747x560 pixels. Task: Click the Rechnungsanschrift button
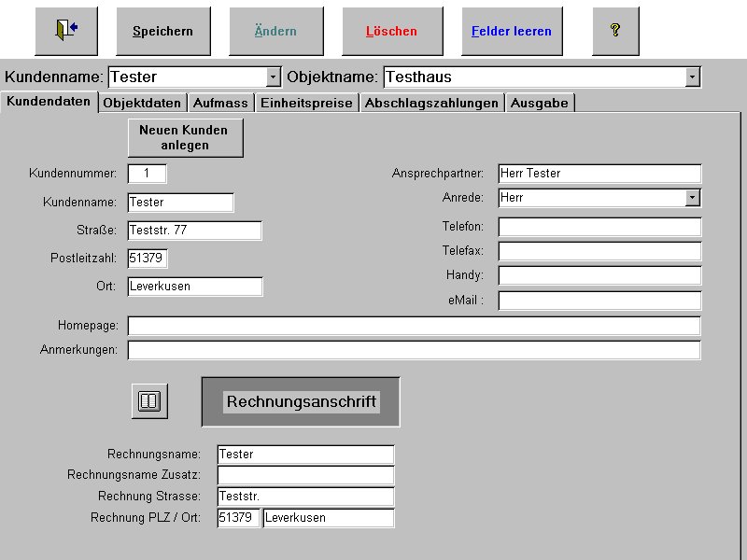point(301,401)
